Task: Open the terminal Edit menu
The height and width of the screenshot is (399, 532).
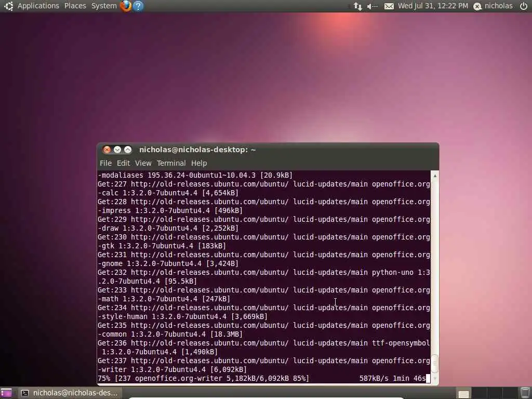Action: click(123, 163)
